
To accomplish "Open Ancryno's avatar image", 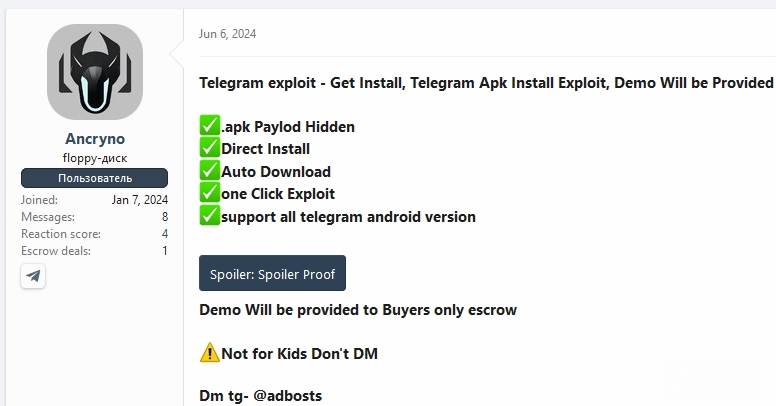I will (95, 72).
